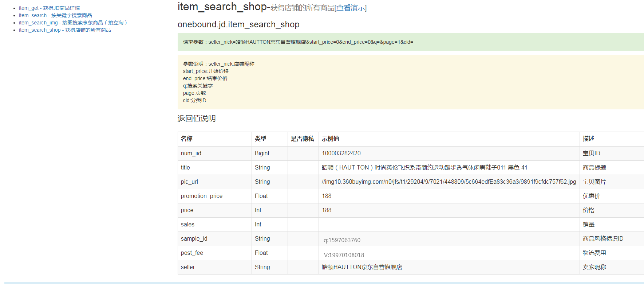The width and height of the screenshot is (644, 284).
Task: Click the 类型 column header
Action: coord(261,139)
